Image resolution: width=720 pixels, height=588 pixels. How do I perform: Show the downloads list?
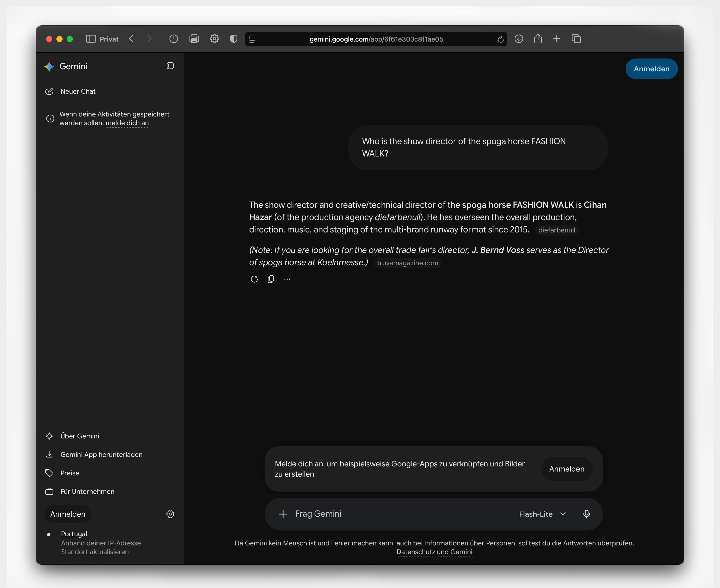point(519,39)
